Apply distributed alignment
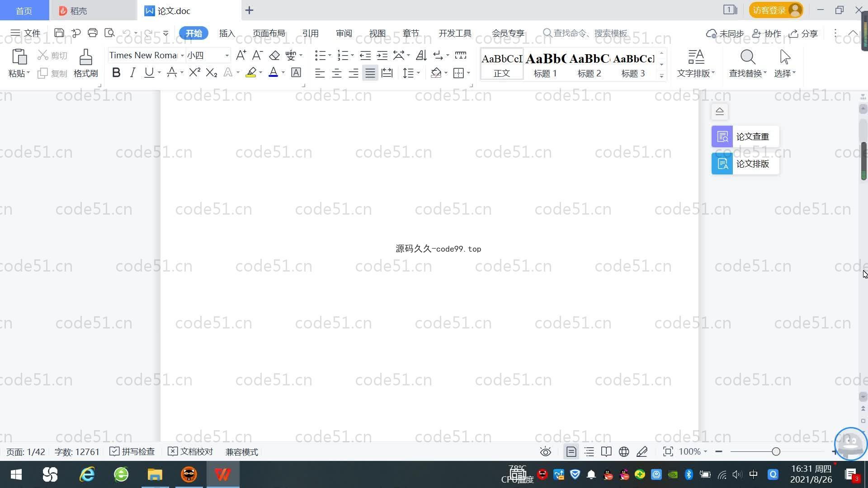Screen dimensions: 868x488 click(387, 73)
